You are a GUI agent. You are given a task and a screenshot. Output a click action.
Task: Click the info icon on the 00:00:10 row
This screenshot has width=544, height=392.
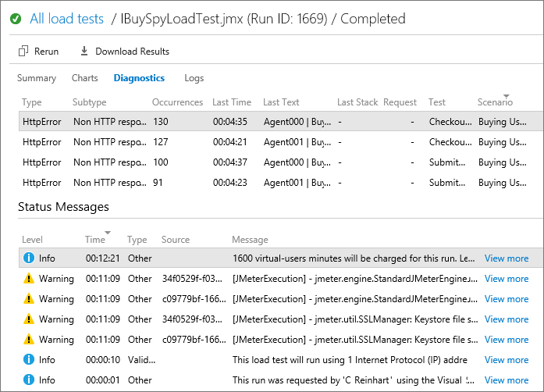pyautogui.click(x=28, y=359)
